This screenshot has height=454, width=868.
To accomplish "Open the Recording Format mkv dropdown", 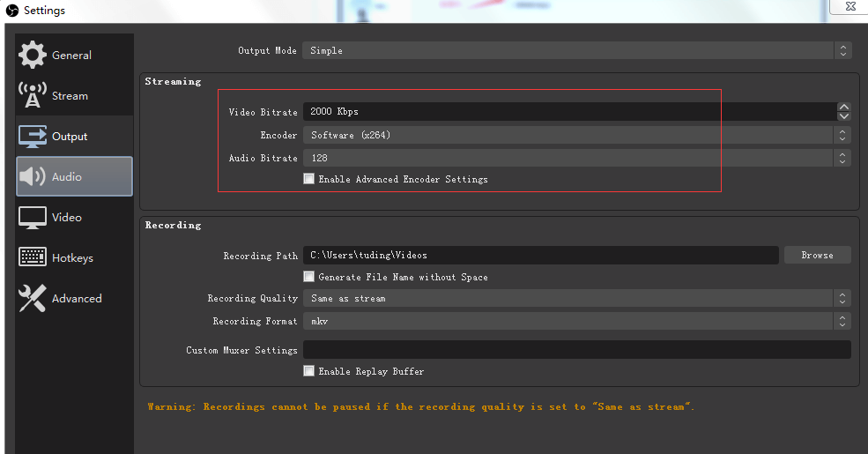I will pyautogui.click(x=577, y=321).
